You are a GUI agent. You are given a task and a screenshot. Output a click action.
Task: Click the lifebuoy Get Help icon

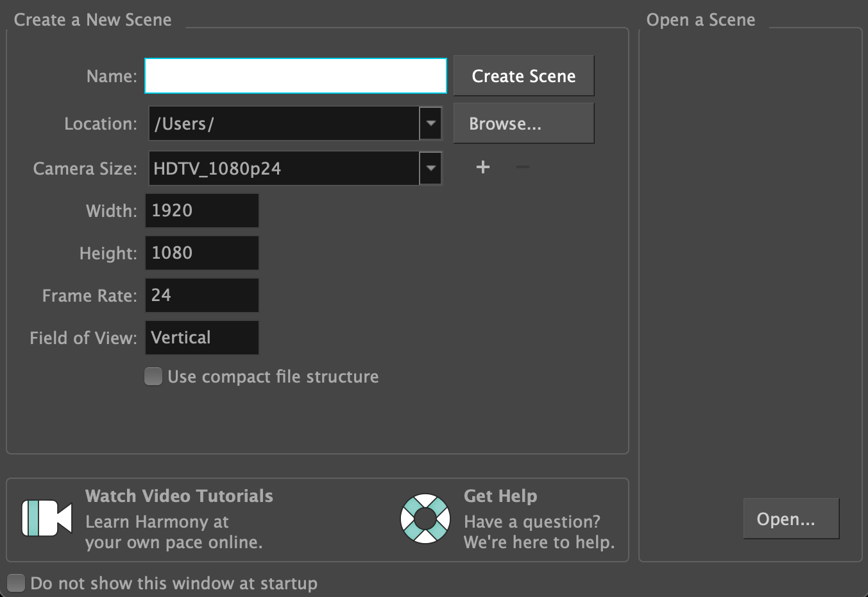point(425,518)
